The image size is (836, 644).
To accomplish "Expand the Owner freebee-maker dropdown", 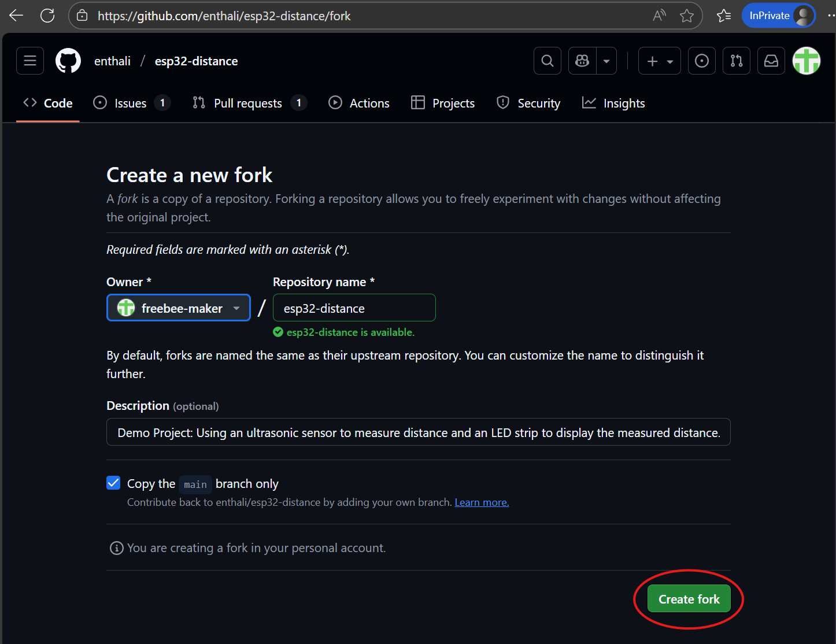I will [x=179, y=308].
